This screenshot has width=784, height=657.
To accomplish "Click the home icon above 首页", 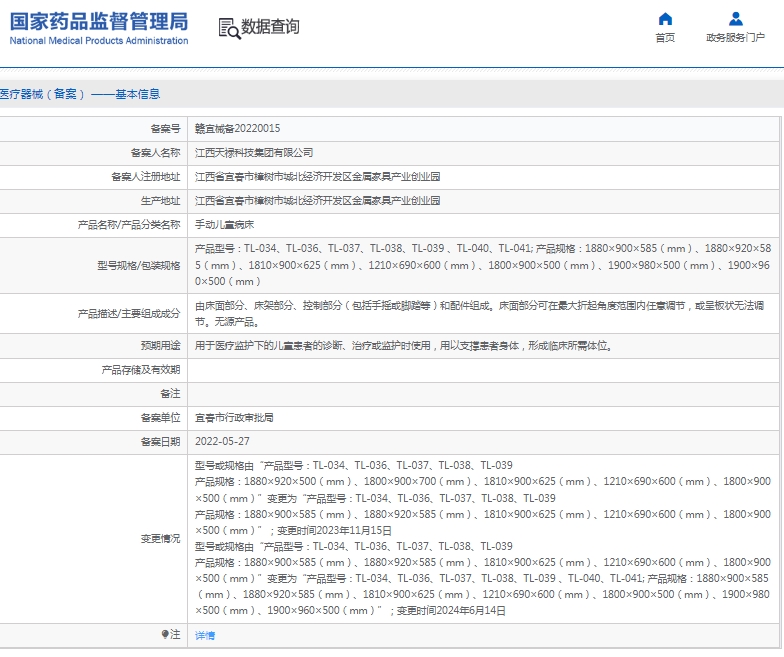I will (665, 19).
